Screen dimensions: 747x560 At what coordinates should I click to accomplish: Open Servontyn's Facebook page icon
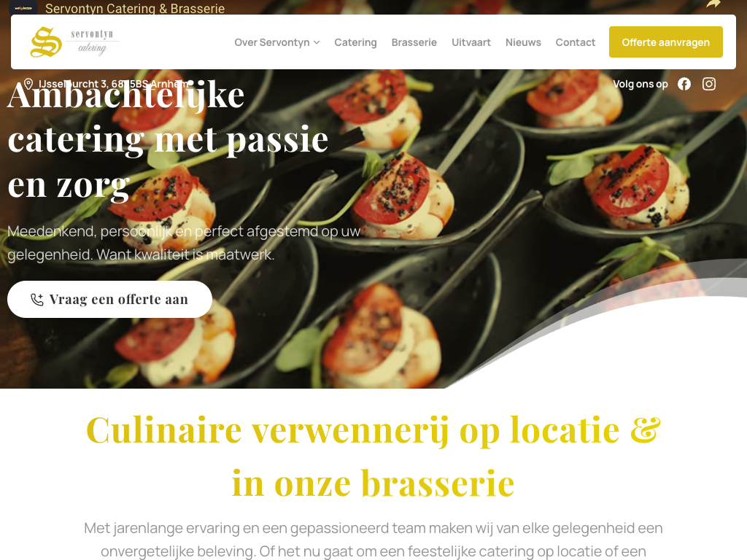(x=684, y=84)
